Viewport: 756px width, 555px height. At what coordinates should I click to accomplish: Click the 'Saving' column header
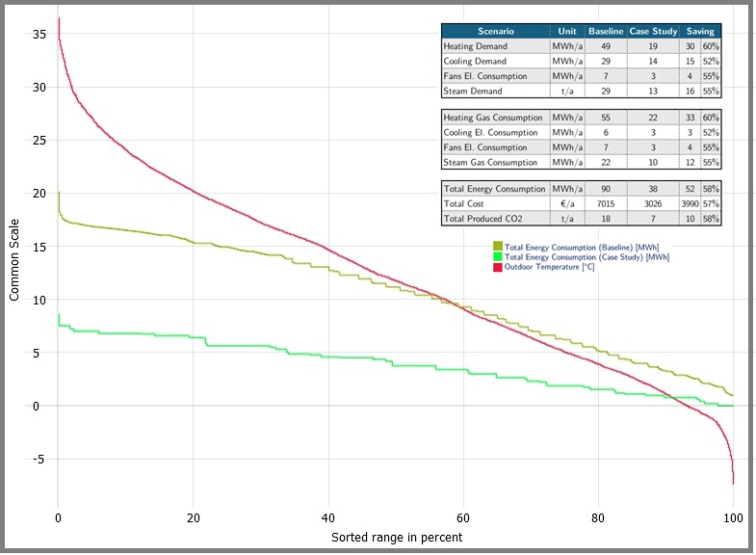tap(700, 31)
